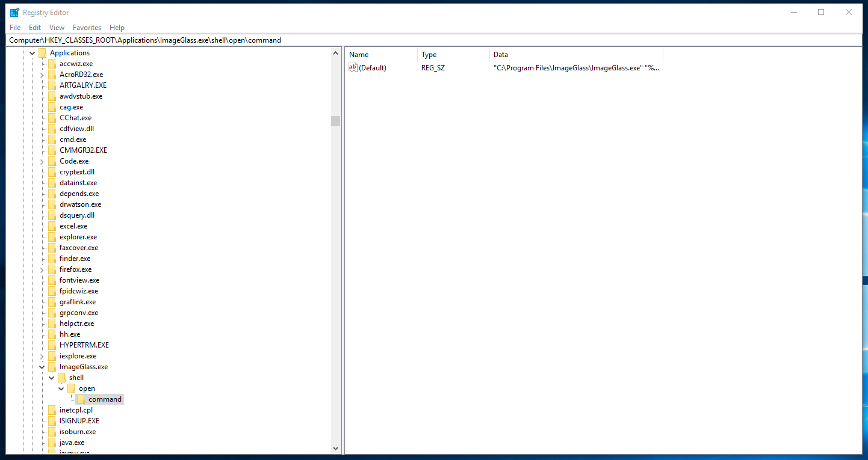Expand the firefox.exe tree node
The width and height of the screenshot is (868, 460).
coord(42,269)
